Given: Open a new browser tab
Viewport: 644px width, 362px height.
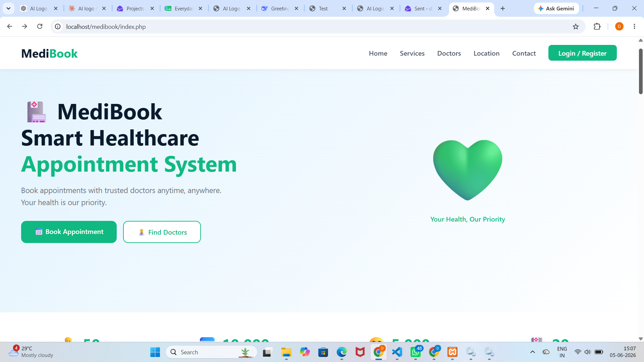Looking at the screenshot, I should (x=502, y=8).
